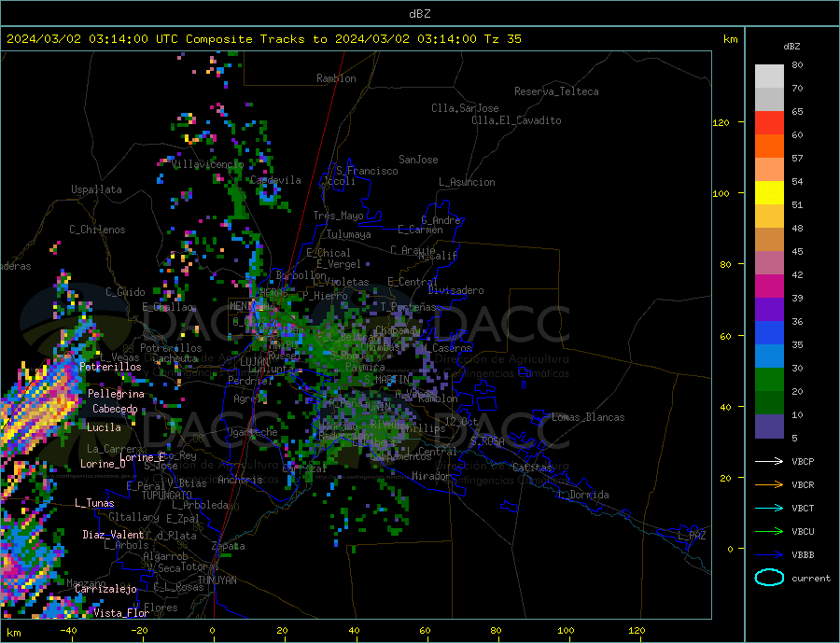840x643 pixels.
Task: Click the 'Tres_Mayo' map label
Action: (339, 216)
